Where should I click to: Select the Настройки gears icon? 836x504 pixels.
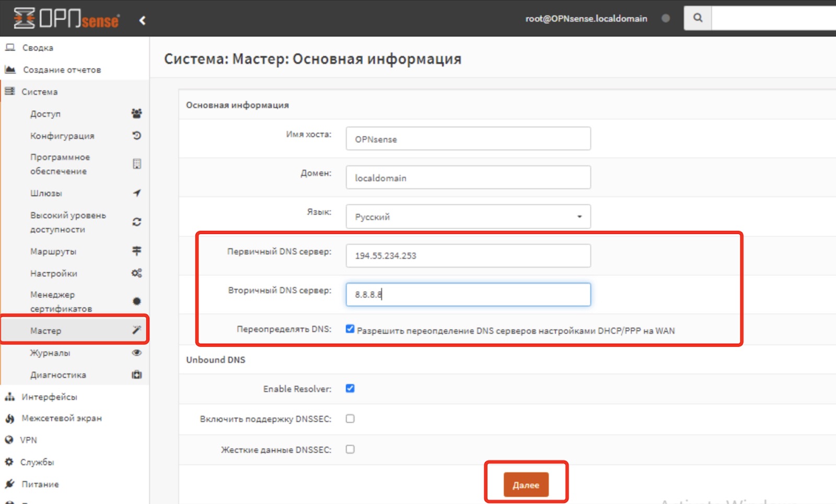[136, 273]
